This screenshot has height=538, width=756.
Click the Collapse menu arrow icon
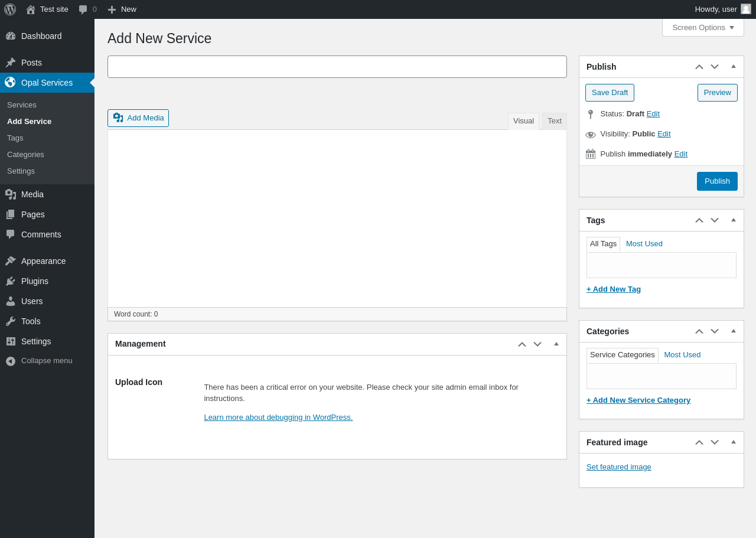pos(11,361)
